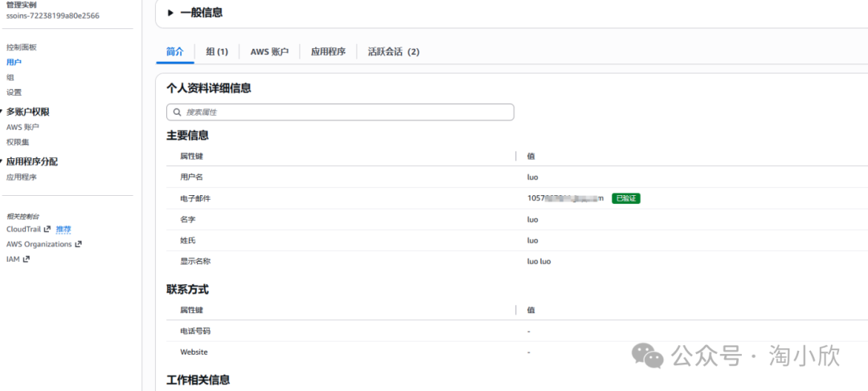Expand the 一般信息 section
The image size is (868, 391).
[x=170, y=13]
